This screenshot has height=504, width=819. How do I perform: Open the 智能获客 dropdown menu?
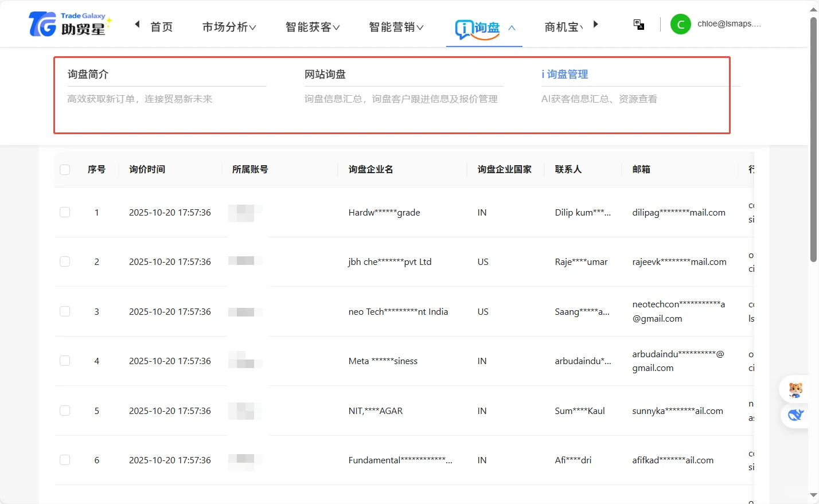[312, 26]
